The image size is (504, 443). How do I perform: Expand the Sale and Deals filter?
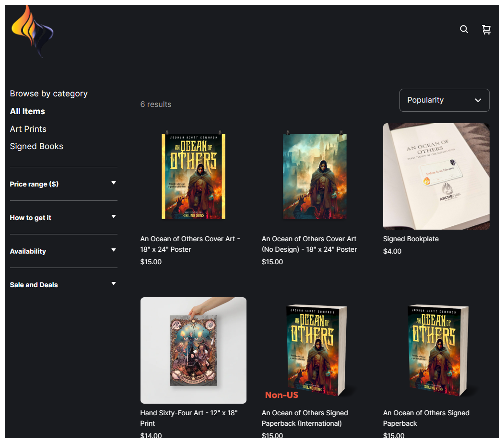coord(63,285)
